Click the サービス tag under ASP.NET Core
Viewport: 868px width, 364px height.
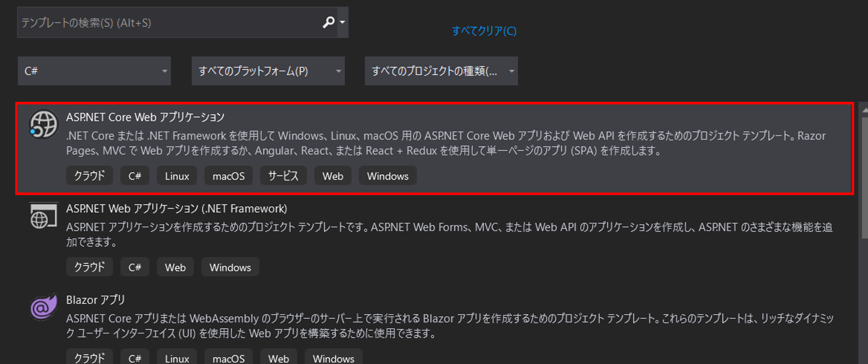click(x=283, y=176)
